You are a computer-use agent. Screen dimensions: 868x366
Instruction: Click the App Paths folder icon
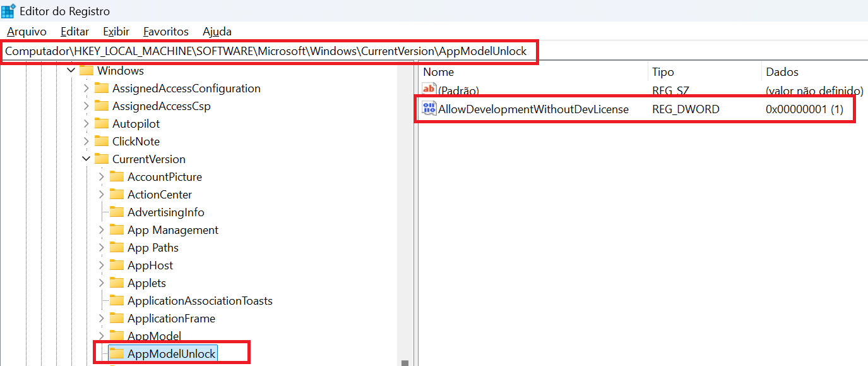click(x=117, y=247)
